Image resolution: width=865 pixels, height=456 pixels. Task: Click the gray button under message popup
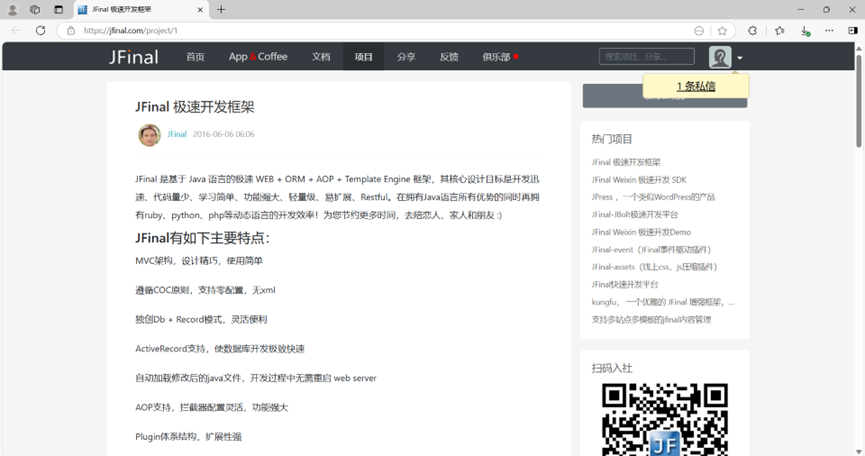[665, 96]
